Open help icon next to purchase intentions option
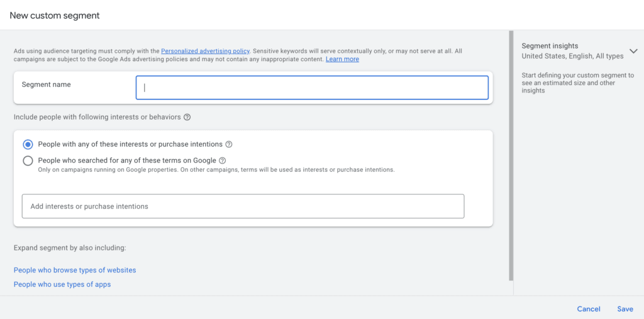644x319 pixels. (229, 144)
